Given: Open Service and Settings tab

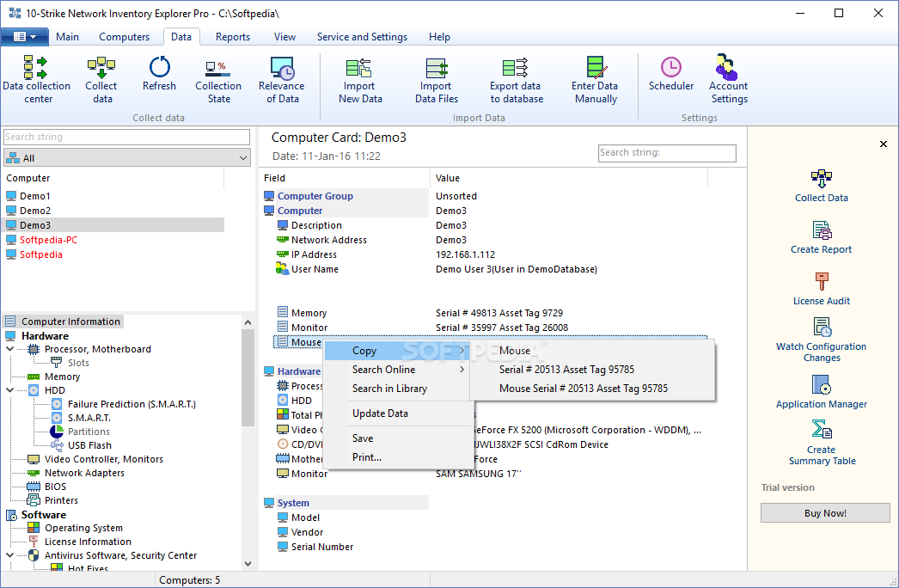Looking at the screenshot, I should tap(362, 37).
